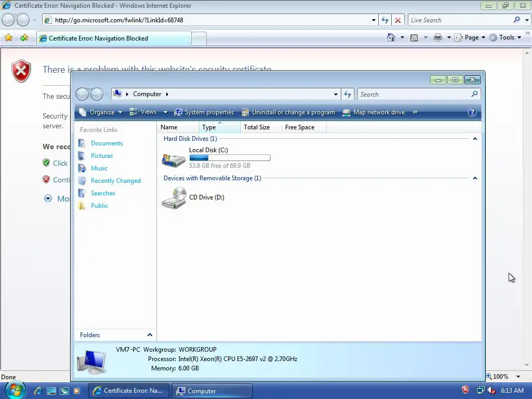Click red security shield tray icon
The width and height of the screenshot is (532, 399).
465,390
